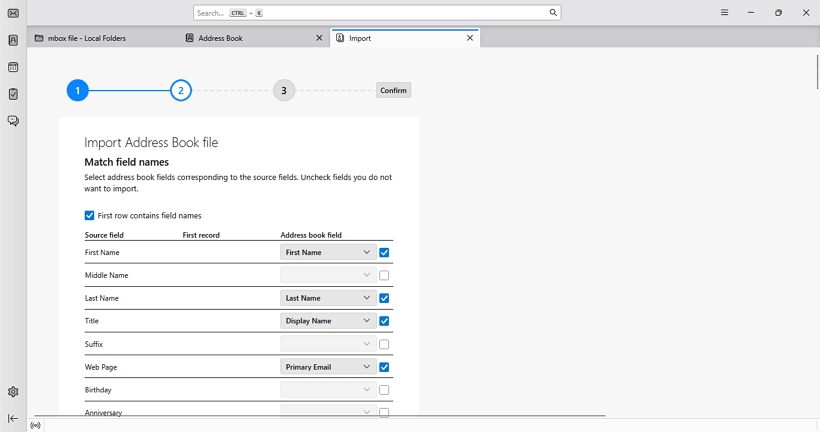Jump to import step 3
820x432 pixels.
pos(284,90)
